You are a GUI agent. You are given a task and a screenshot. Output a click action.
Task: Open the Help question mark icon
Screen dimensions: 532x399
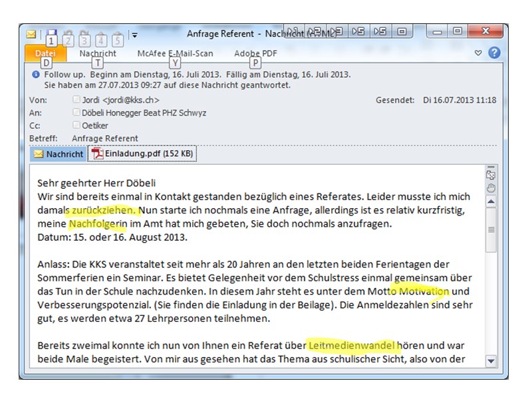[494, 53]
